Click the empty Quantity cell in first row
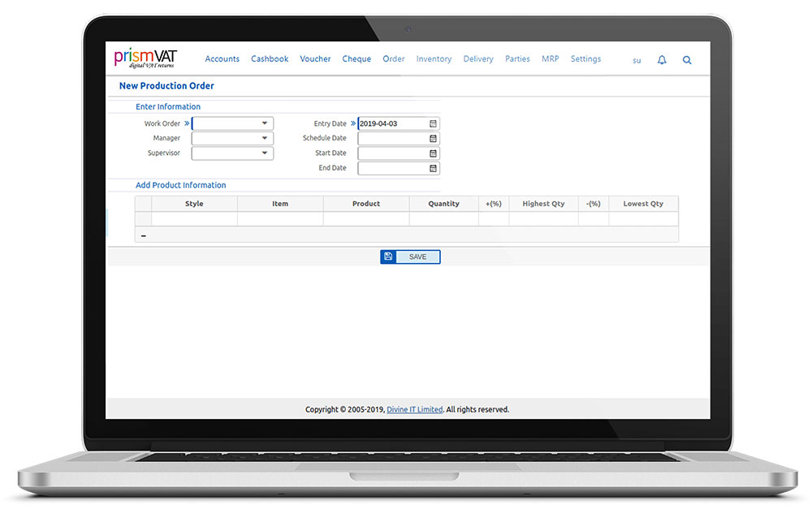The height and width of the screenshot is (518, 812). coord(444,219)
